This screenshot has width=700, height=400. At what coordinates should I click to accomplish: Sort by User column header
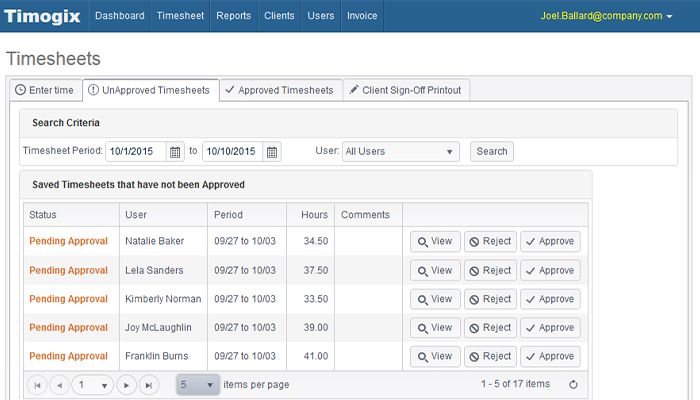click(163, 215)
